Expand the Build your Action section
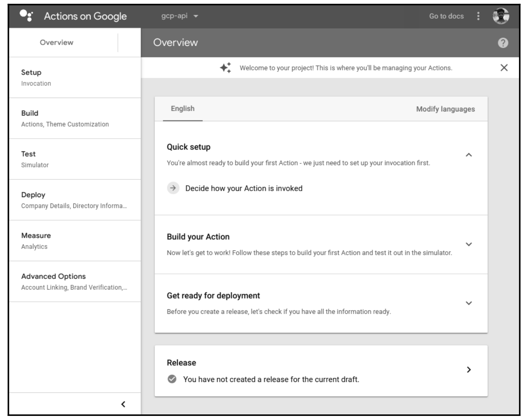The width and height of the screenshot is (526, 420). click(x=469, y=244)
